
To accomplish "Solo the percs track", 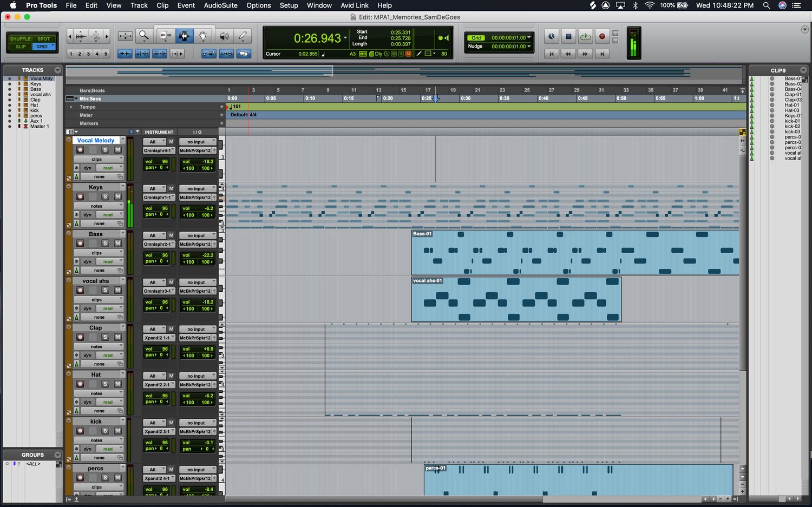I will pos(106,478).
